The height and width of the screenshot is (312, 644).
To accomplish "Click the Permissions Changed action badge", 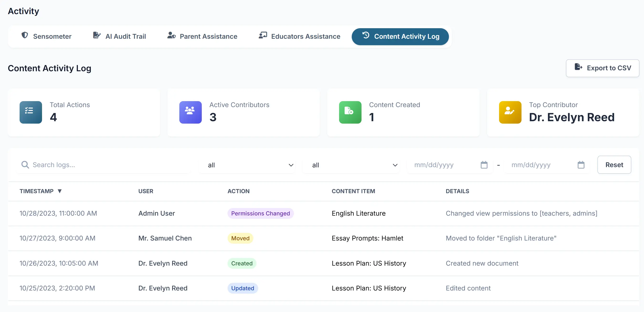I will click(260, 213).
